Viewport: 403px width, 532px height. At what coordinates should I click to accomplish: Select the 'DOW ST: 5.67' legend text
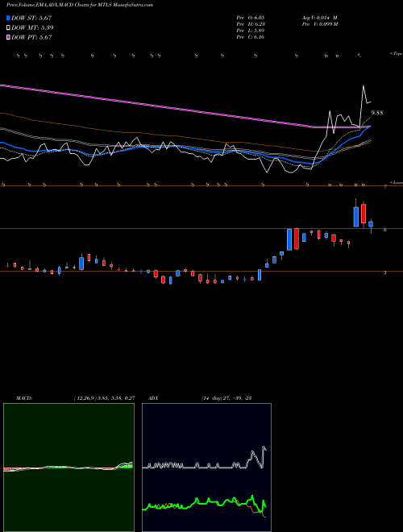[x=31, y=18]
